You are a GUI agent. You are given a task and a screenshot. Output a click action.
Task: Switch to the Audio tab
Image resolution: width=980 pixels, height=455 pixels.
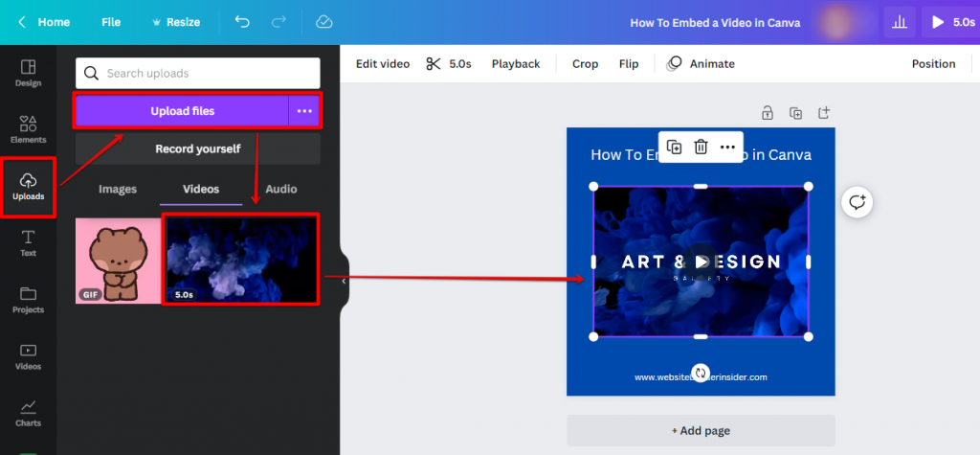(x=281, y=190)
